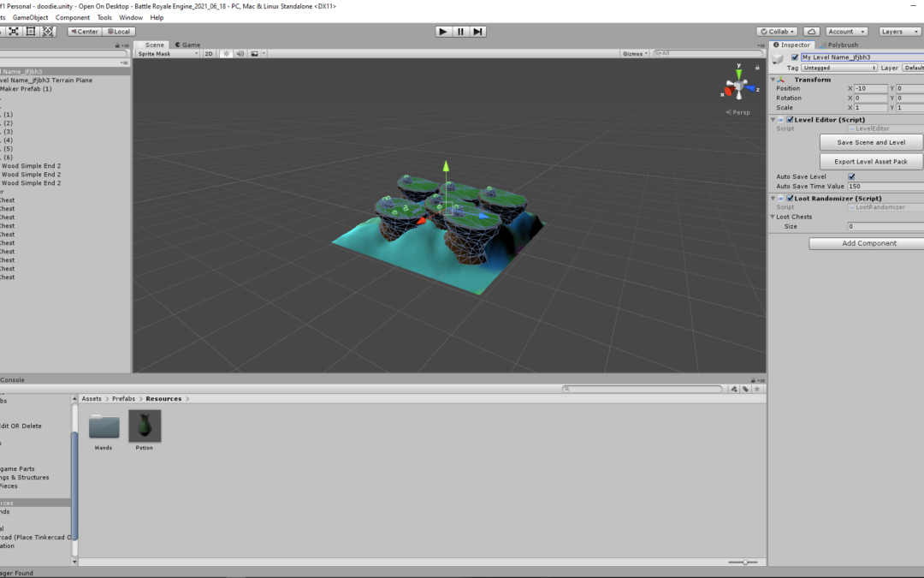Collapse the Transform component
Screen dimensions: 924x578
coord(773,80)
